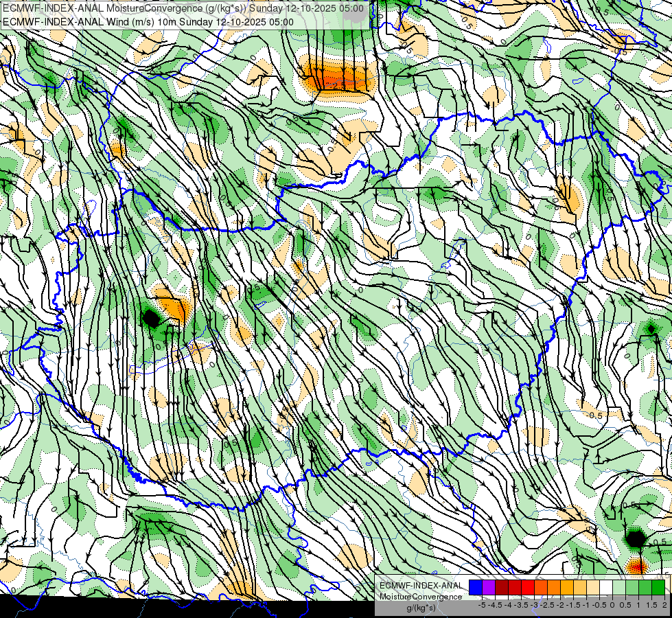Click the purple legend swatch
The image size is (672, 618).
[x=489, y=588]
